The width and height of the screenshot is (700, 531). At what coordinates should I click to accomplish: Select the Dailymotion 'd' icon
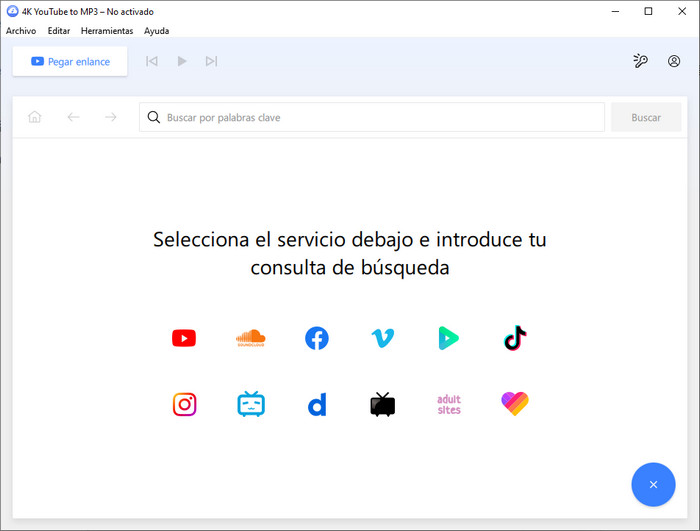click(317, 405)
